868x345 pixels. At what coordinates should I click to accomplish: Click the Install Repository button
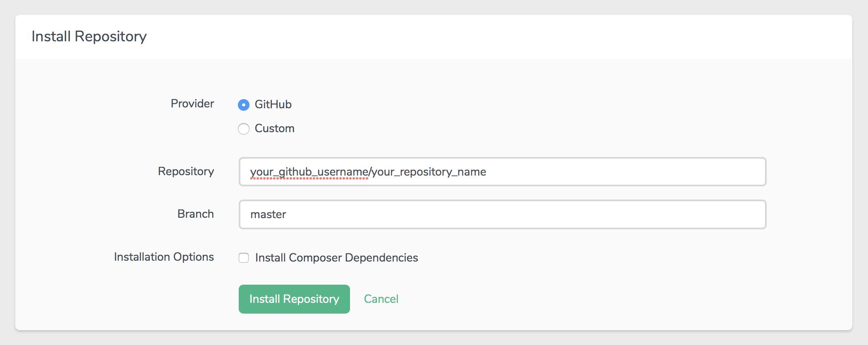coord(294,299)
